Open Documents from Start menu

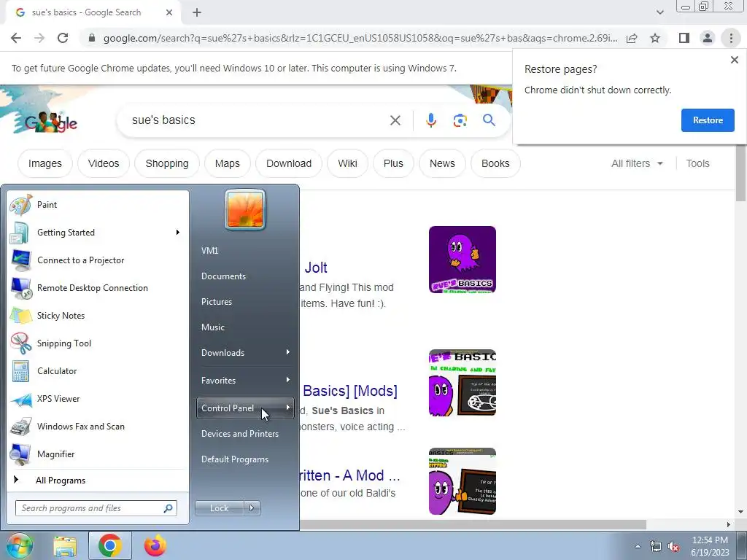pos(245,276)
